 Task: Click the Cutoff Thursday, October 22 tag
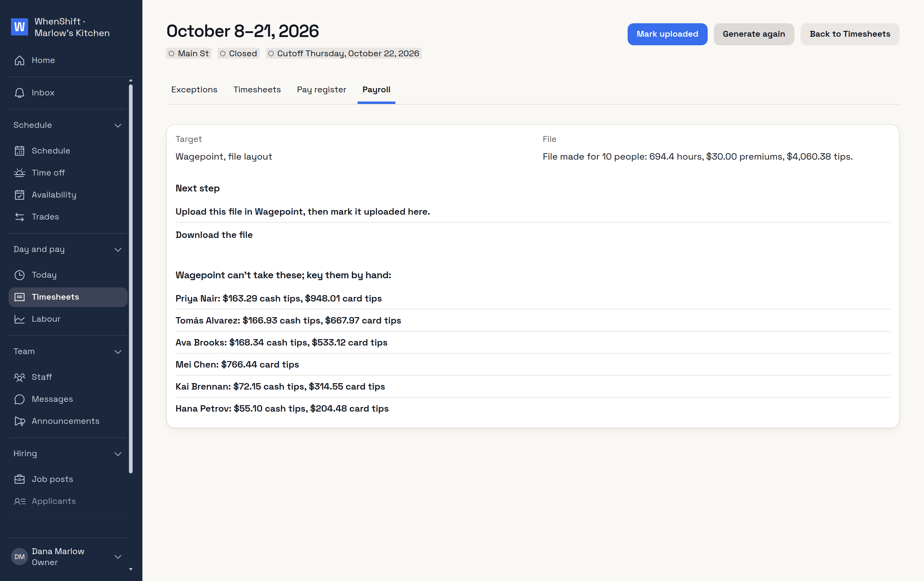coord(343,54)
